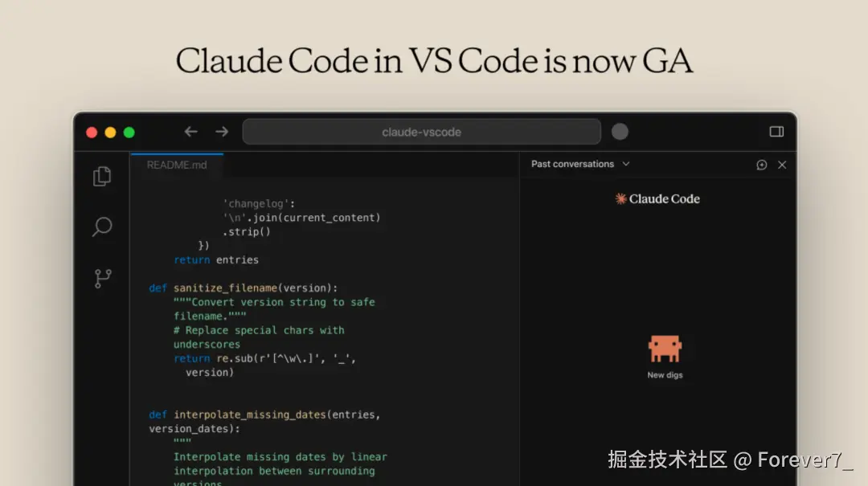Screen dimensions: 868x486
Task: Go back with the left arrow
Action: click(191, 132)
